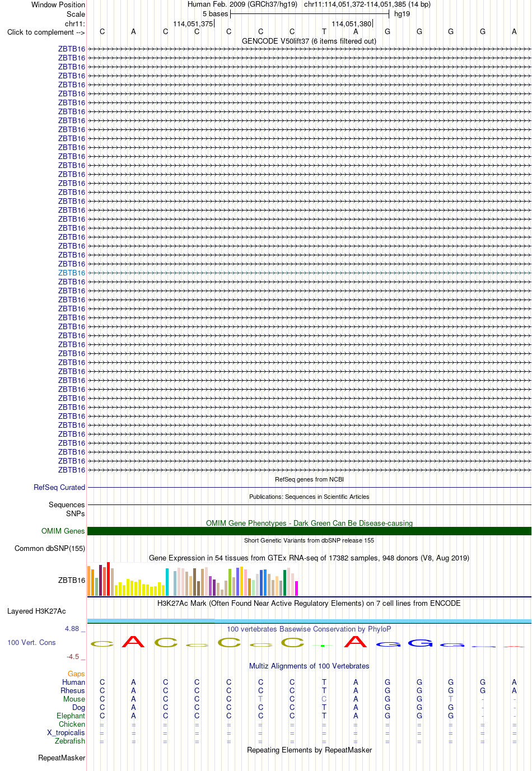Select the 'Scale' track label
This screenshot has height=771, width=532.
[76, 14]
